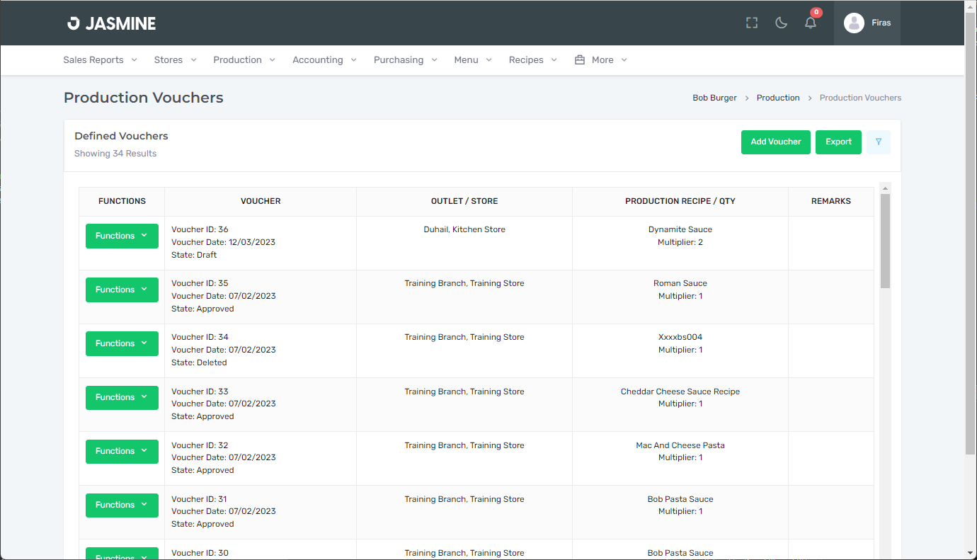Image resolution: width=977 pixels, height=560 pixels.
Task: Enter fullscreen mode using the header icon
Action: coord(752,23)
